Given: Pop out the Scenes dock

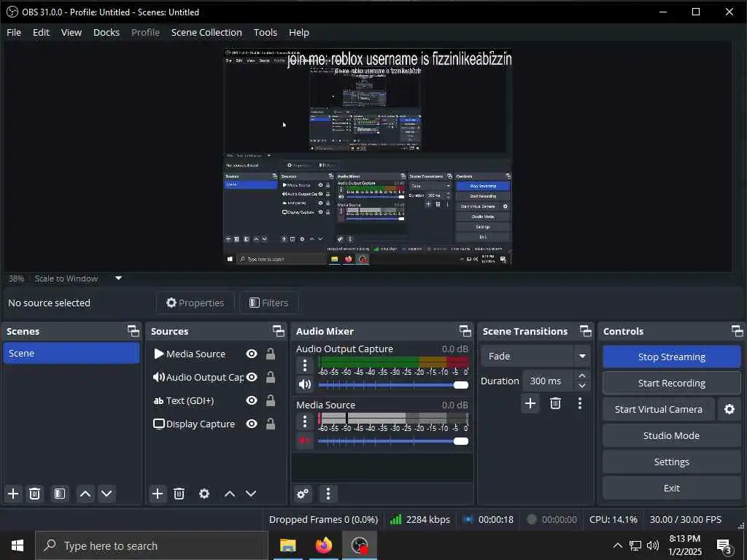Looking at the screenshot, I should (x=133, y=331).
